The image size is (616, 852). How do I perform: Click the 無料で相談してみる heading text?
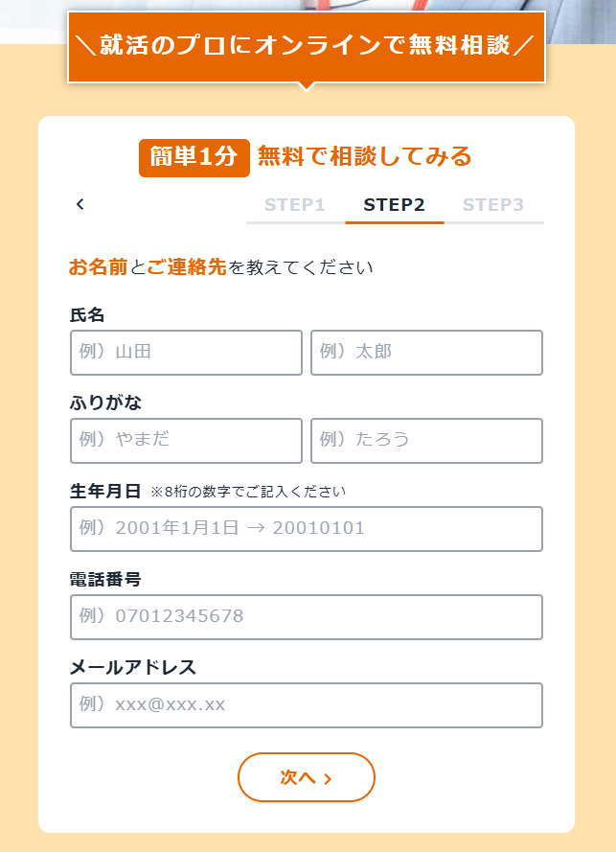coord(364,156)
